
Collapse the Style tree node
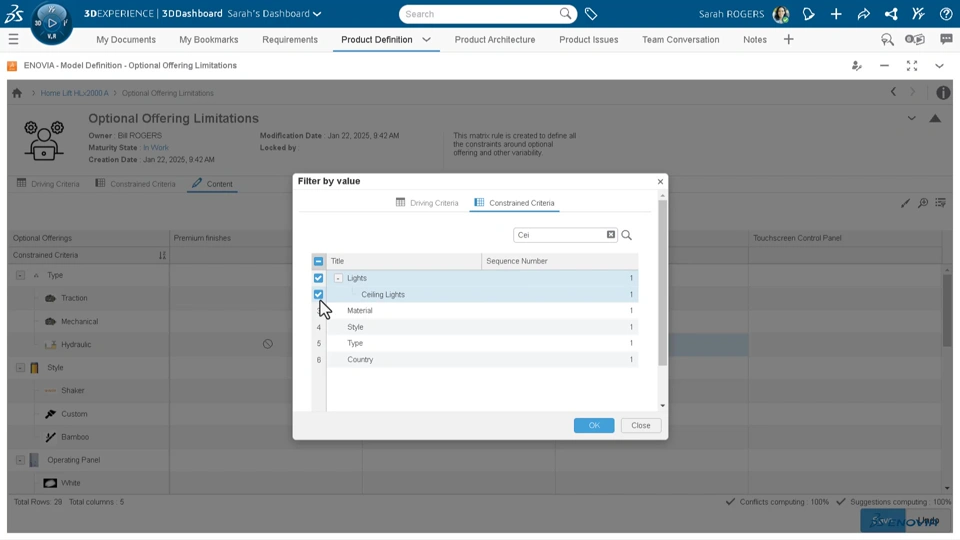[20, 368]
